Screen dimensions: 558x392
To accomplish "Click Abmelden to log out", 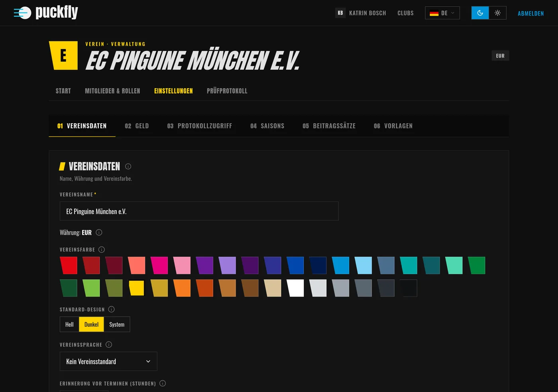I will 530,13.
